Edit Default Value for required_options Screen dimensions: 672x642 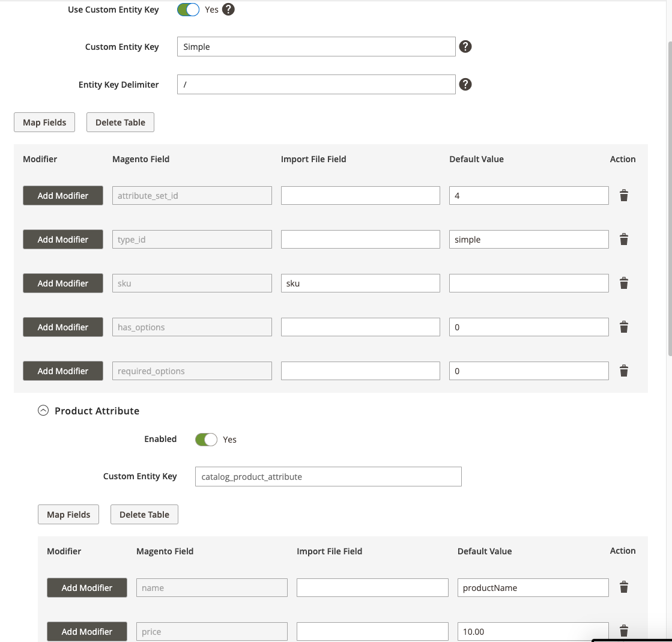click(529, 371)
